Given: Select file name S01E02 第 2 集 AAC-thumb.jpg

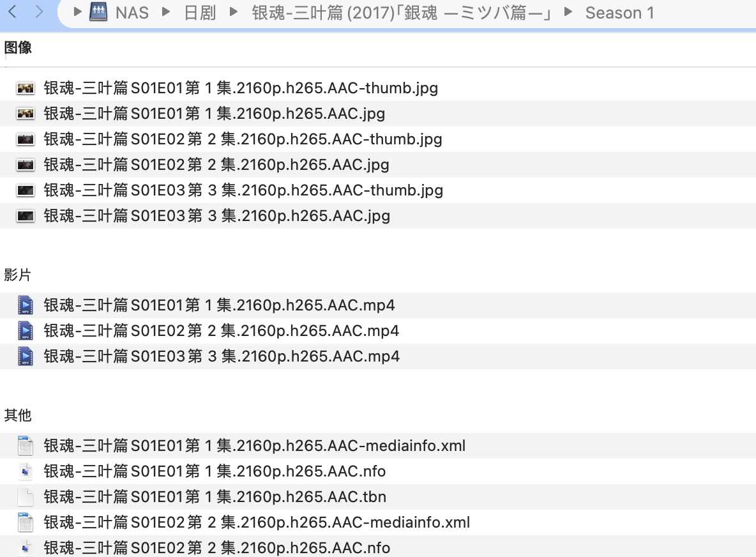Looking at the screenshot, I should coord(243,139).
